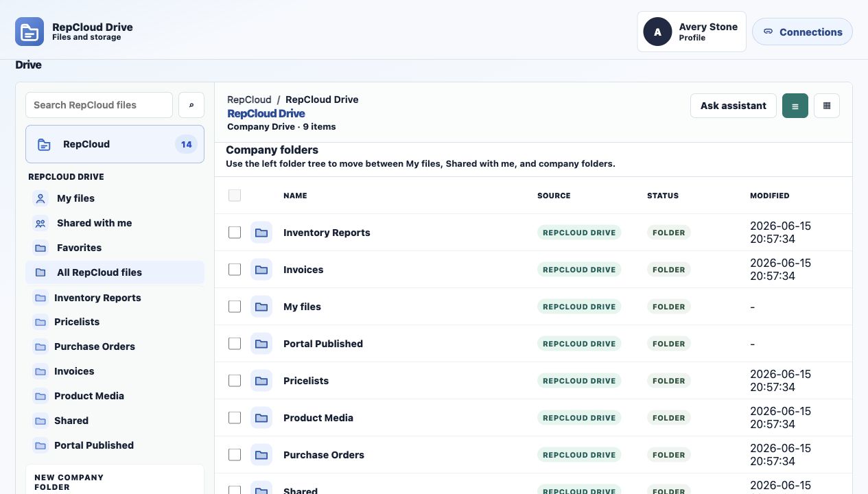
Task: Click the Purchase Orders row folder icon
Action: click(x=261, y=455)
